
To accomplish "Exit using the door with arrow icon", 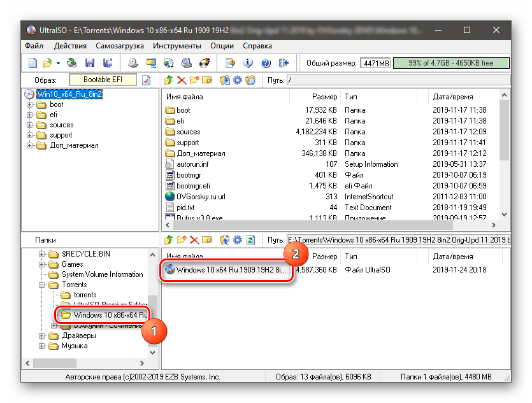I will pos(284,62).
